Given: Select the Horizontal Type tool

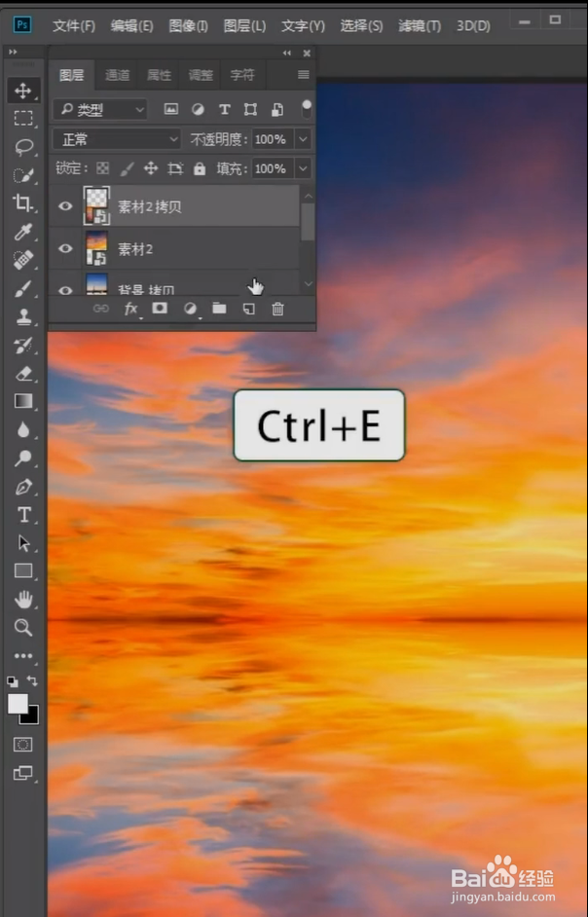Looking at the screenshot, I should 23,515.
